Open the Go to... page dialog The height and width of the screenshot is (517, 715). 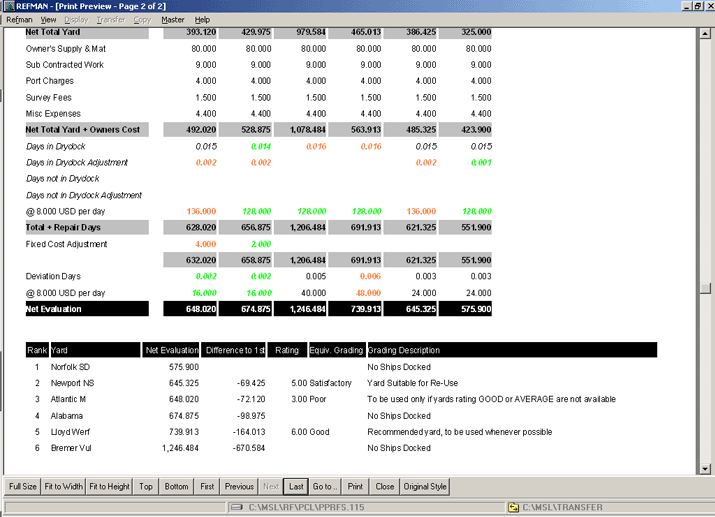coord(325,487)
